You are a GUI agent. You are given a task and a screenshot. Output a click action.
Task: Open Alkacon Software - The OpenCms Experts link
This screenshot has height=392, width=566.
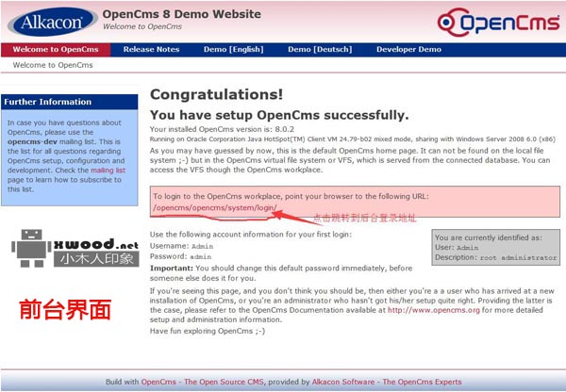click(387, 382)
